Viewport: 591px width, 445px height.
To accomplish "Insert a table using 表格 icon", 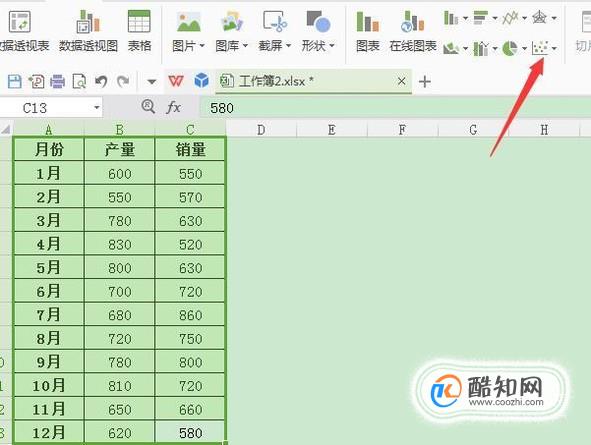I will (x=139, y=21).
